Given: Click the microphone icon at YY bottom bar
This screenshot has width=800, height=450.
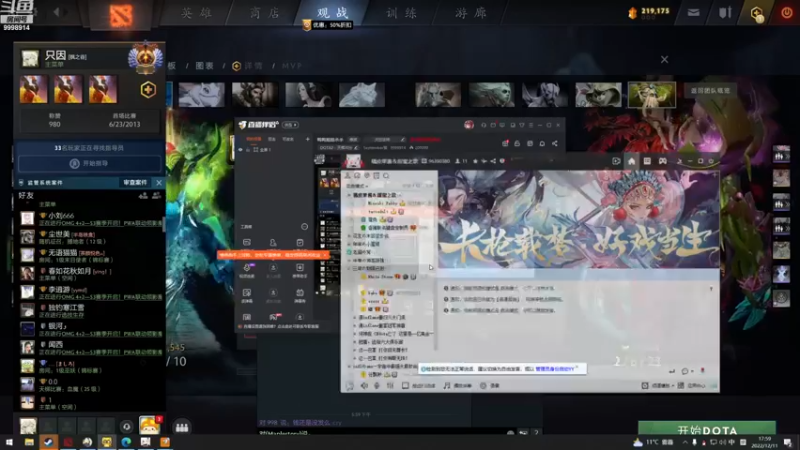Looking at the screenshot, I should [377, 386].
